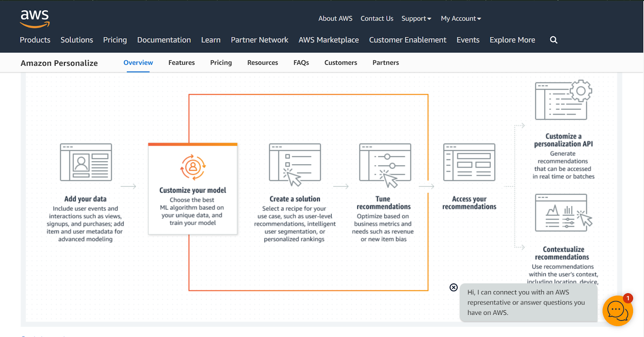Open the Pricing item in top navigation
Screen dimensions: 644x337
pos(115,40)
